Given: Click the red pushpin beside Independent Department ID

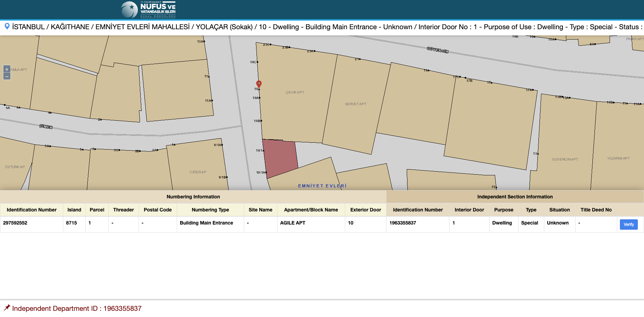Looking at the screenshot, I should tap(7, 308).
